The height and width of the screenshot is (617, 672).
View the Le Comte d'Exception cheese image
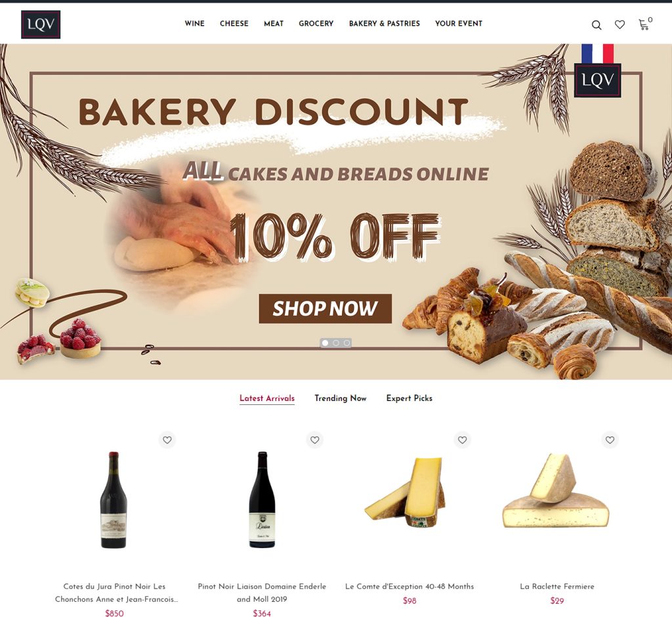pyautogui.click(x=408, y=492)
